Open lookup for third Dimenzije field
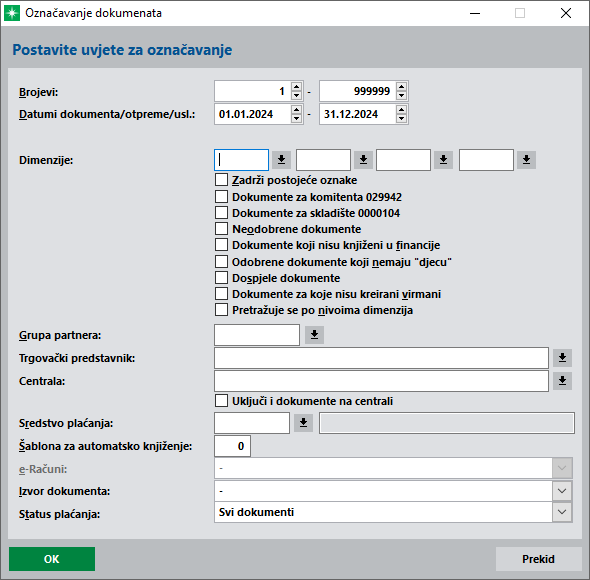590x580 pixels. (x=443, y=160)
